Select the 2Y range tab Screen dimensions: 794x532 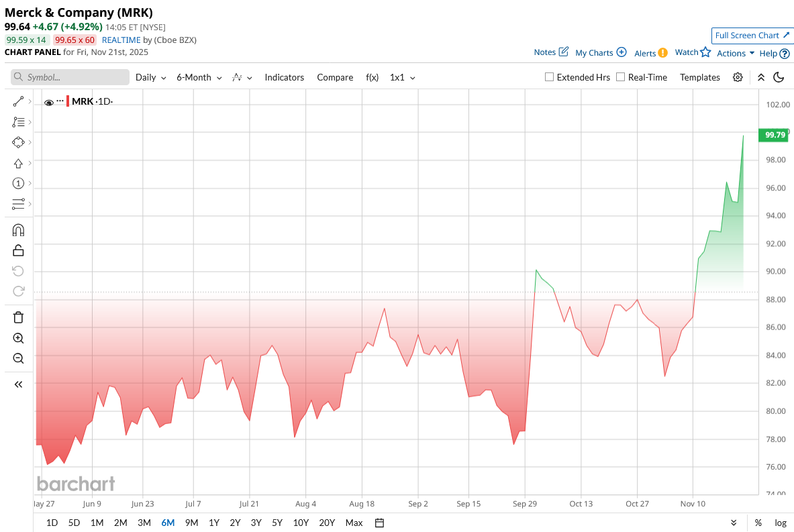click(235, 523)
